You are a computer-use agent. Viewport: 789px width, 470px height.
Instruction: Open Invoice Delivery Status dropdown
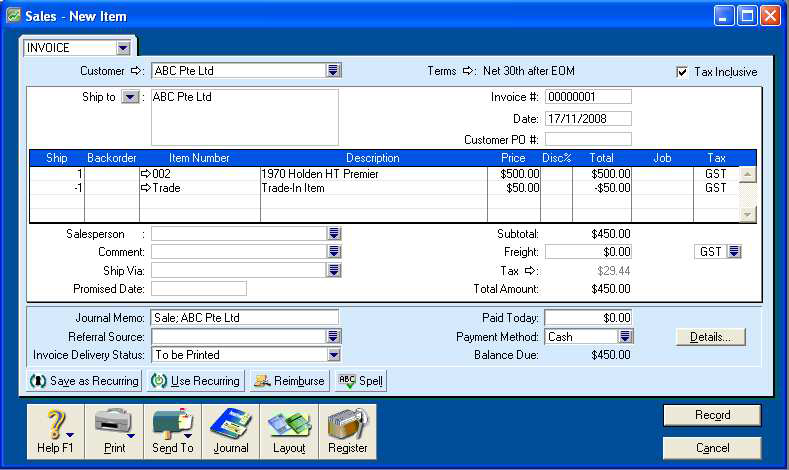334,355
